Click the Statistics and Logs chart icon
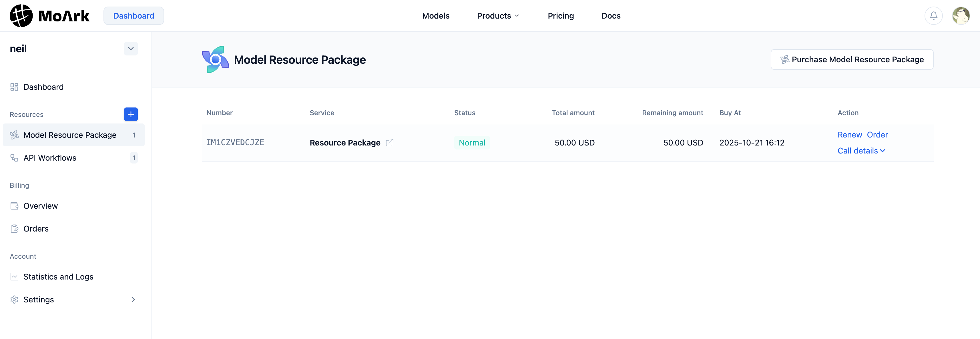The image size is (980, 339). 14,277
